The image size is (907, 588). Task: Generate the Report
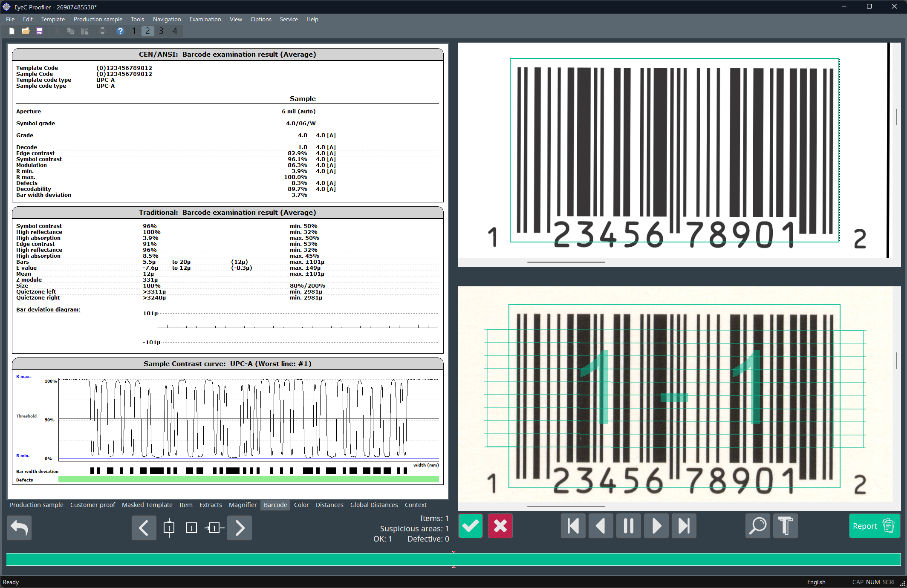(875, 526)
